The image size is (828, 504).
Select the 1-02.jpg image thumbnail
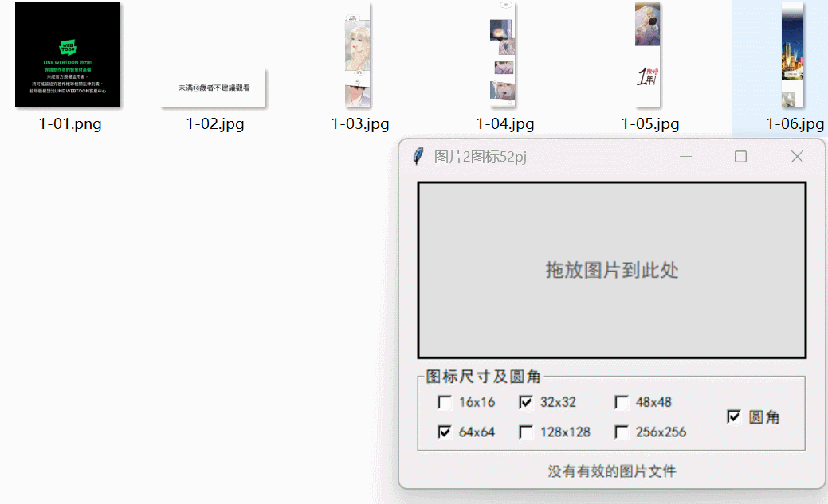[x=214, y=88]
